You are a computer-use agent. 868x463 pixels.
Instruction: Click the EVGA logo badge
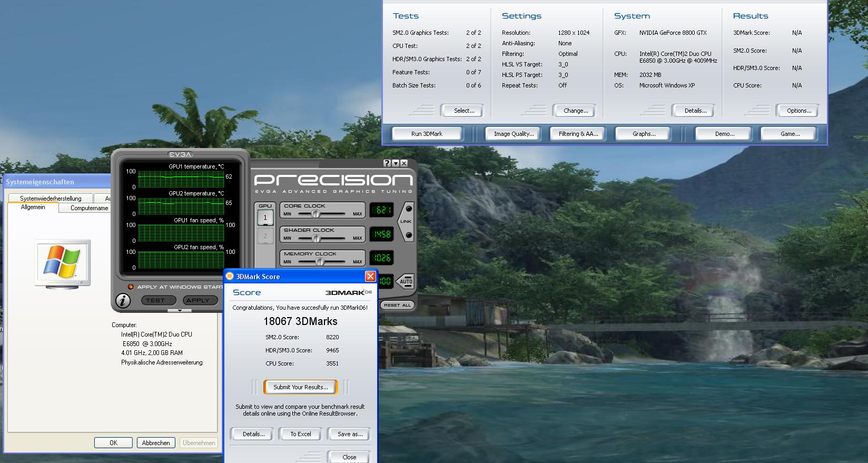click(x=180, y=154)
